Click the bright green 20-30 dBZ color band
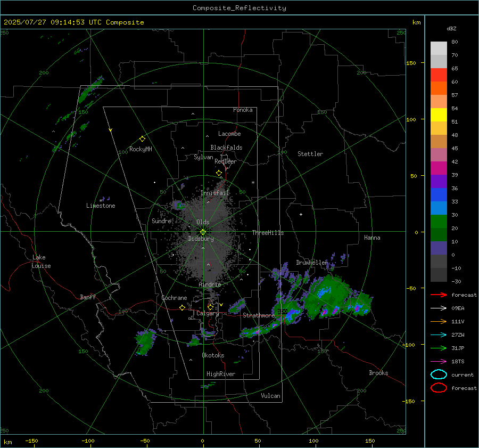The width and height of the screenshot is (479, 448). [x=439, y=222]
